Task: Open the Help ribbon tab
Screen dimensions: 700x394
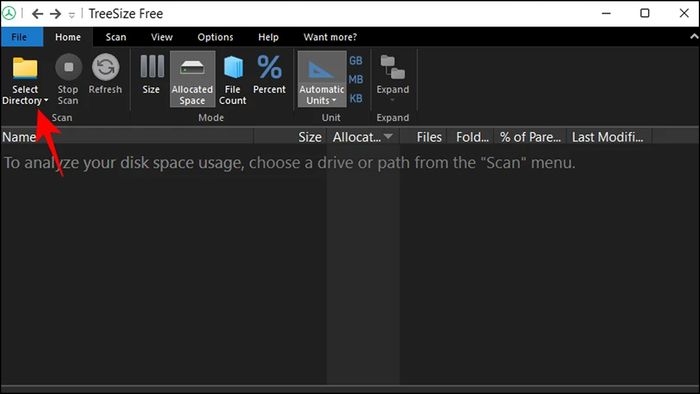Action: (x=268, y=37)
